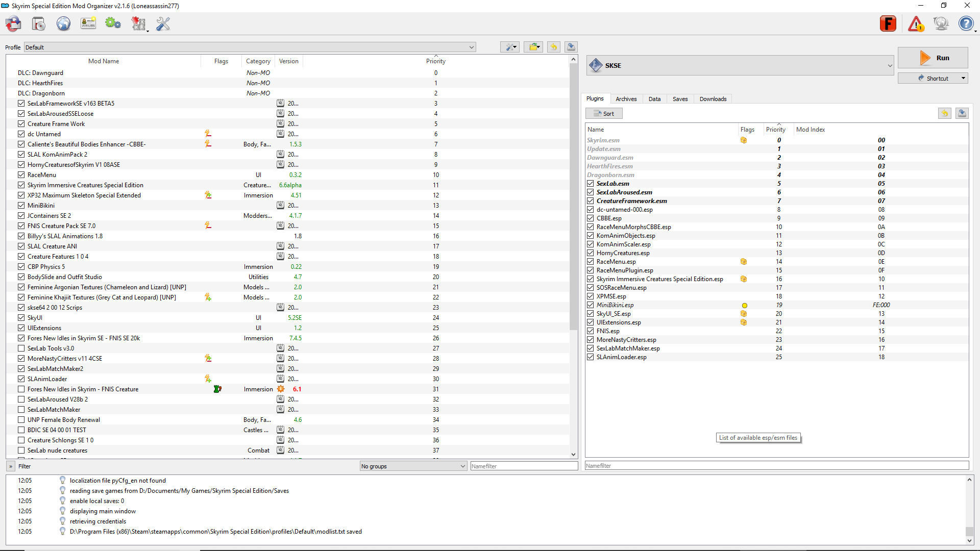Click restore backup arrow above mod list

[553, 47]
